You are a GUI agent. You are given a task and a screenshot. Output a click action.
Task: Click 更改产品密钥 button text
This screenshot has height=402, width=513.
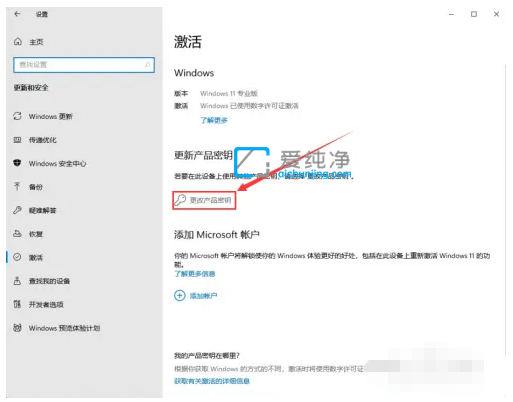[x=210, y=200]
